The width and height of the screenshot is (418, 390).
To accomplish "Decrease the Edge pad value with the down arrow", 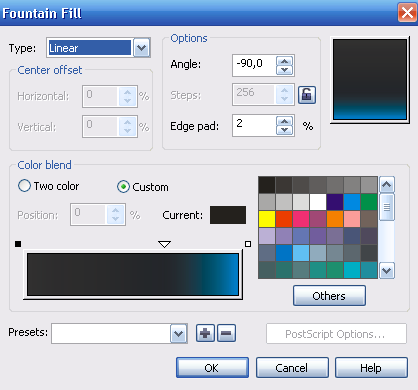I will coord(284,130).
